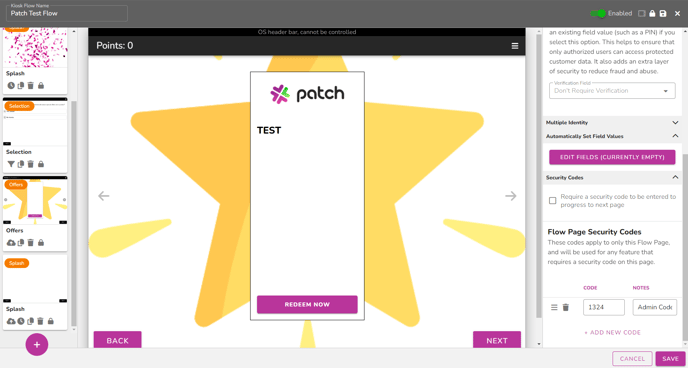Viewport: 688px width, 368px height.
Task: Delete the 1324 security code row
Action: 566,307
